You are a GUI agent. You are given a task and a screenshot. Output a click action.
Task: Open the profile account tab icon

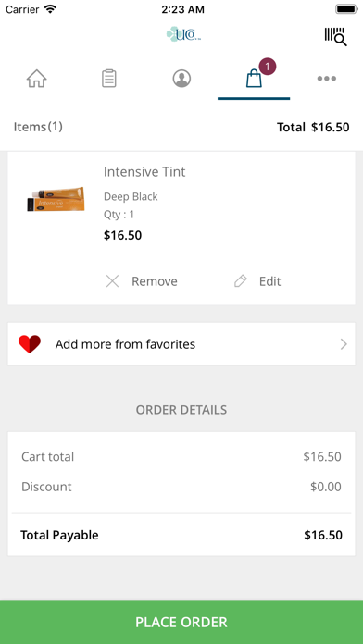(x=181, y=79)
